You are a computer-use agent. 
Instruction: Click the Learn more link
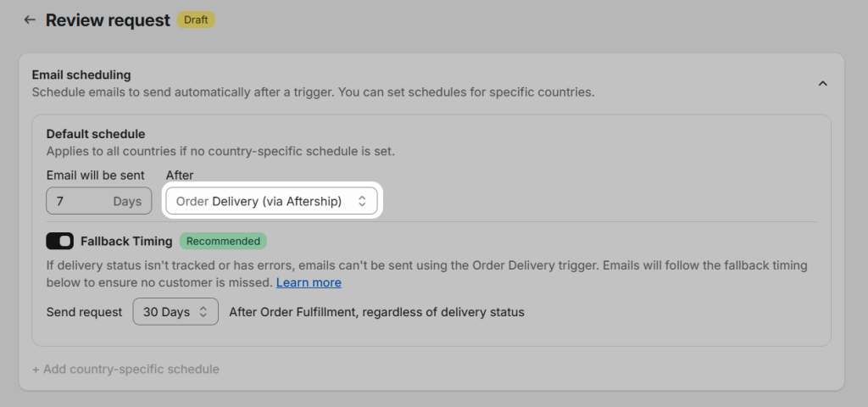coord(309,282)
